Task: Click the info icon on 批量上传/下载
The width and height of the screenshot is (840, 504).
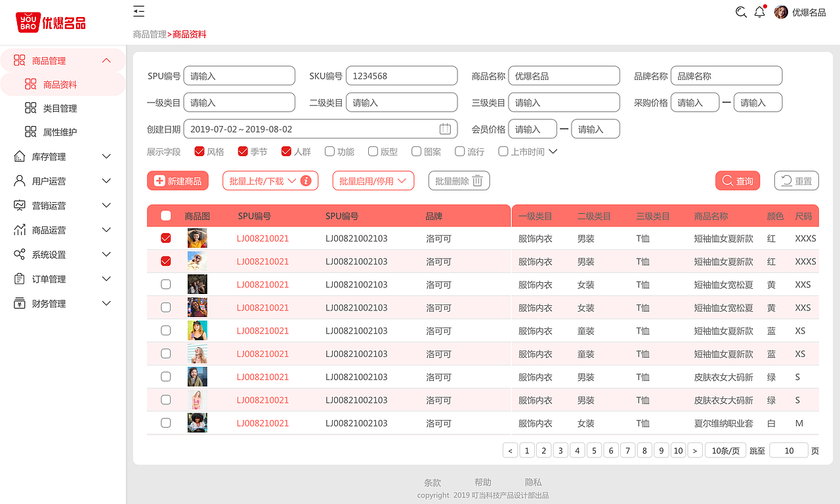Action: coord(306,180)
